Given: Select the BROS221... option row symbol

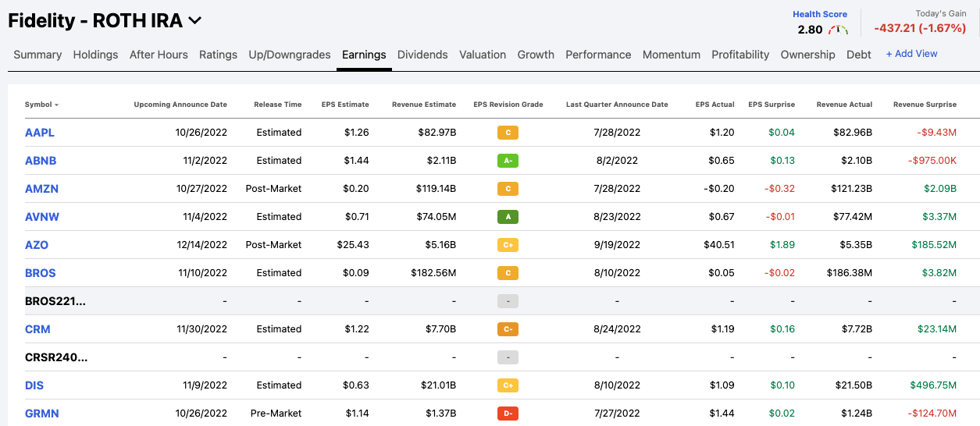Looking at the screenshot, I should point(55,301).
